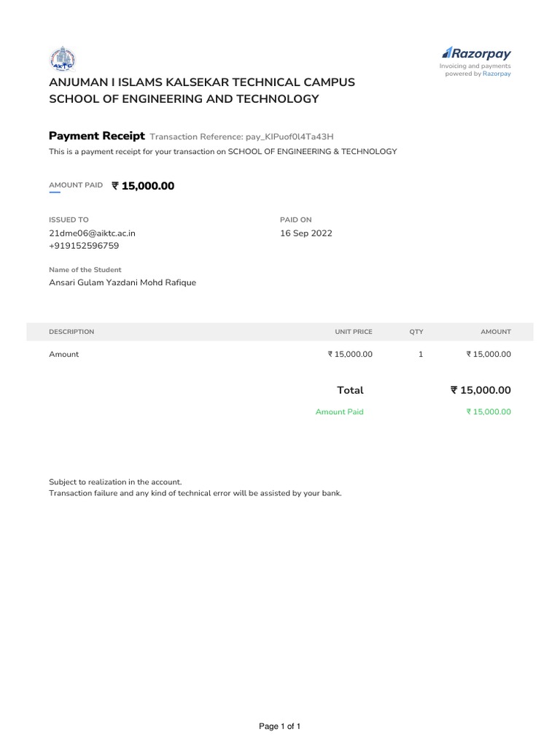Click the 'Subject to realization' note
This screenshot has height=747, width=560.
(115, 482)
